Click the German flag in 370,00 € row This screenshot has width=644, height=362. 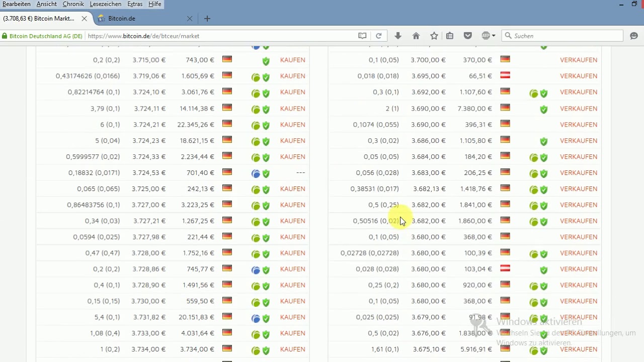(505, 59)
